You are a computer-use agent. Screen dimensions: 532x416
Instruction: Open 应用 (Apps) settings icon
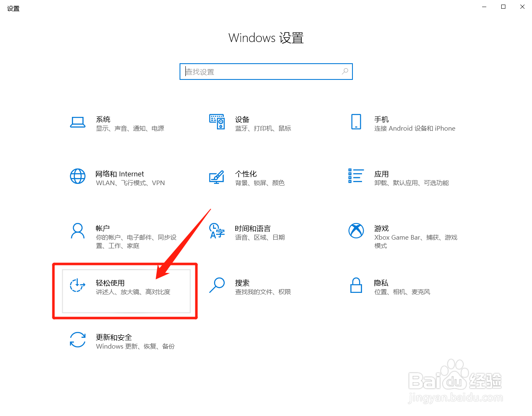(356, 176)
